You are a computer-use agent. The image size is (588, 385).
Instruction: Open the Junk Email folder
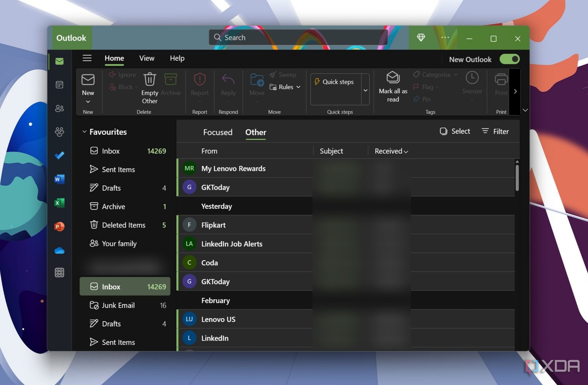click(125, 305)
